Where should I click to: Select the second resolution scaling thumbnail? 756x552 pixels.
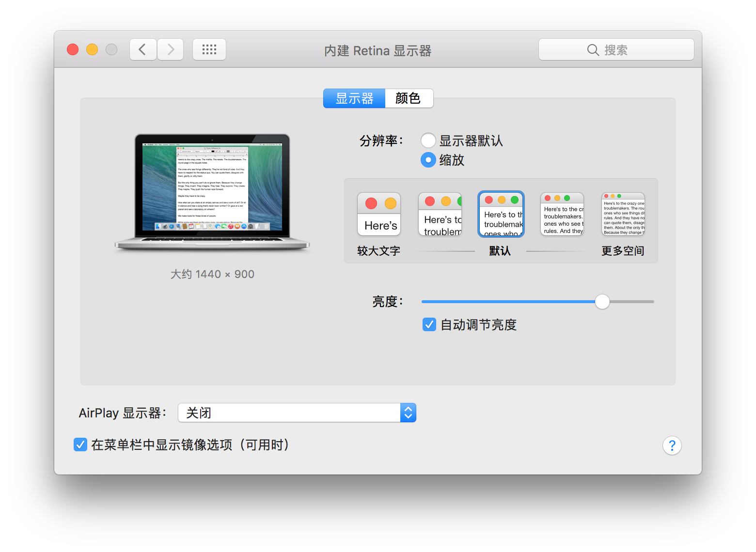tap(440, 214)
